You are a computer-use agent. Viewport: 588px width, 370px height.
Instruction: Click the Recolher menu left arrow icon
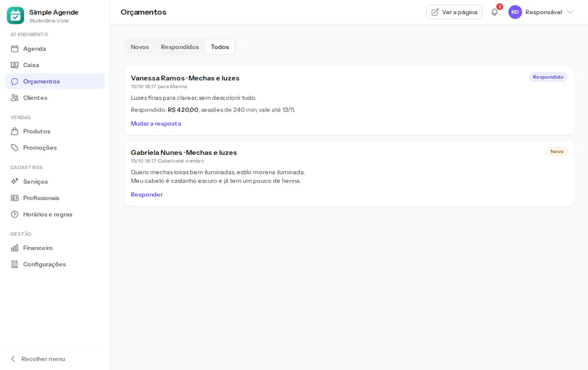point(13,359)
